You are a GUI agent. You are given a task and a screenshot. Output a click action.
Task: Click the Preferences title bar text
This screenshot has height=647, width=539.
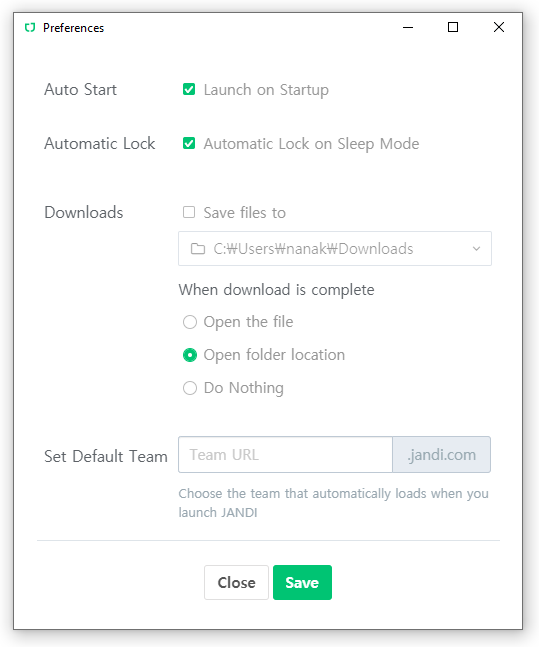73,28
